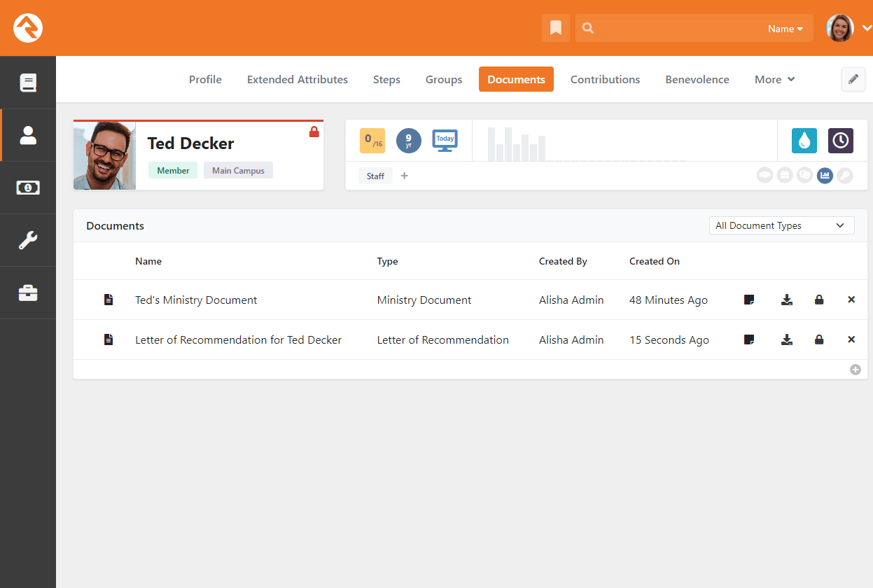Image resolution: width=873 pixels, height=588 pixels.
Task: Click the gray key circle badge
Action: (845, 176)
